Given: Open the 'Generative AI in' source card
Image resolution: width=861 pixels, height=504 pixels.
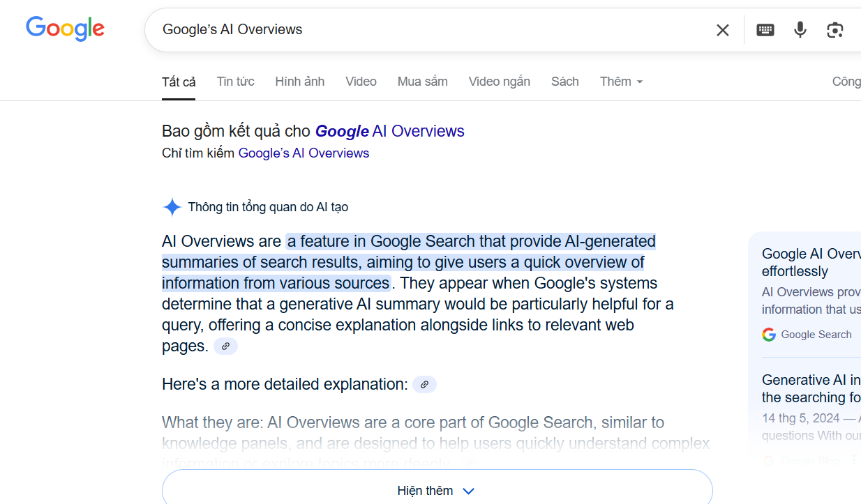Looking at the screenshot, I should pos(811,388).
